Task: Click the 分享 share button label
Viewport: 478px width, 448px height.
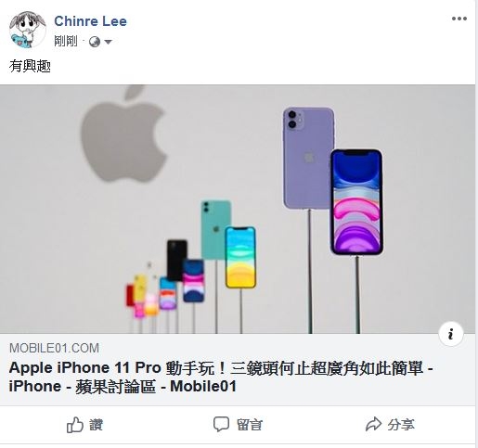Action: (x=401, y=425)
